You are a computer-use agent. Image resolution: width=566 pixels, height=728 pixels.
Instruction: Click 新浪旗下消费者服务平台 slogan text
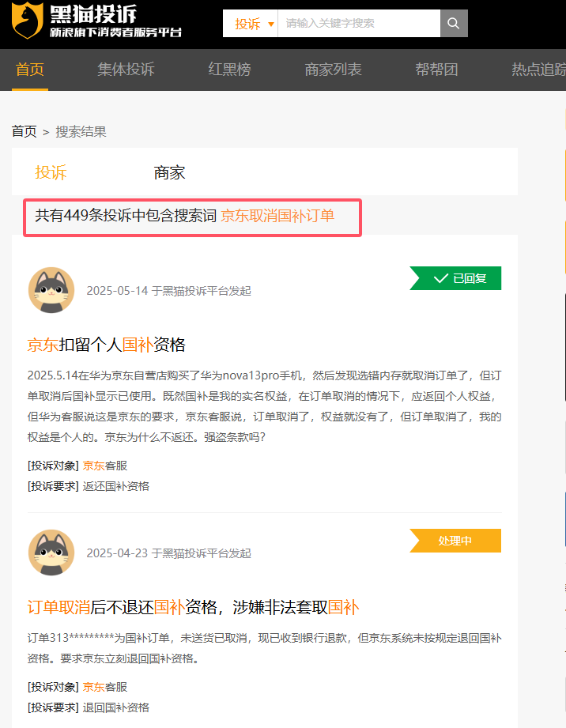tap(115, 32)
